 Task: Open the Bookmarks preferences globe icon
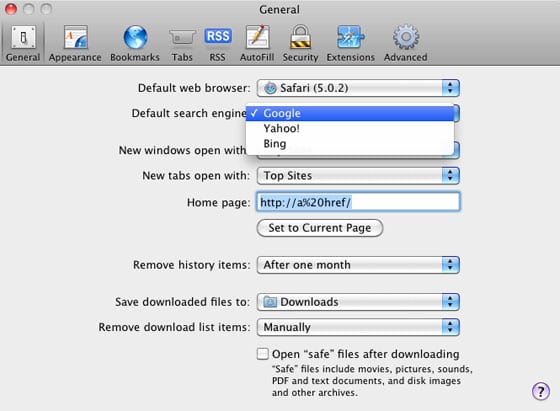point(135,37)
